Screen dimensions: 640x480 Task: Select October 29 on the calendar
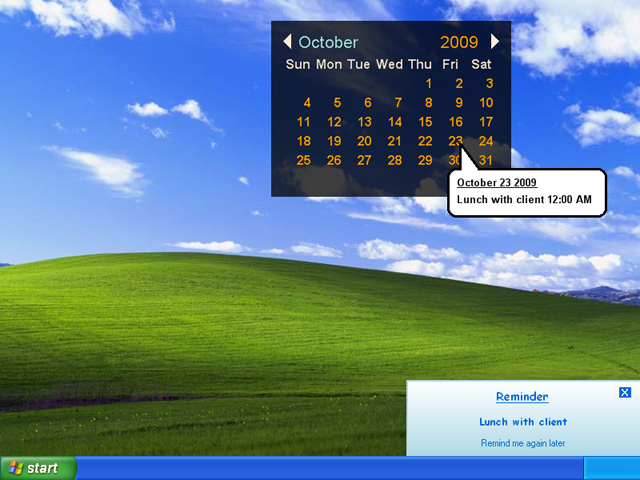(425, 160)
